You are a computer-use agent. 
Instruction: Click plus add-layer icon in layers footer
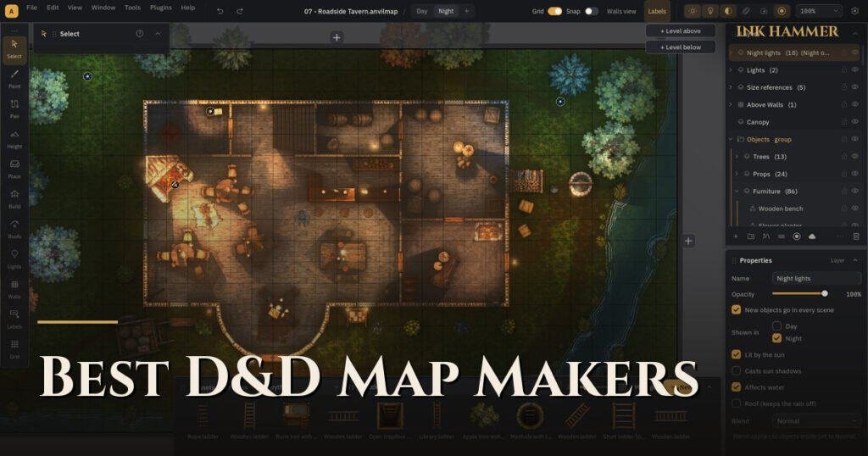point(736,236)
